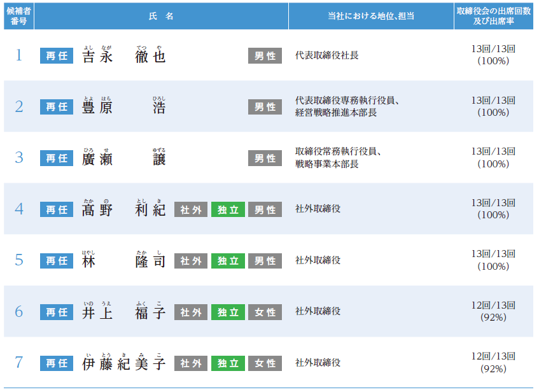
Task: Click the 取締役会の出席回数及び出席率 header
Action: [x=493, y=16]
